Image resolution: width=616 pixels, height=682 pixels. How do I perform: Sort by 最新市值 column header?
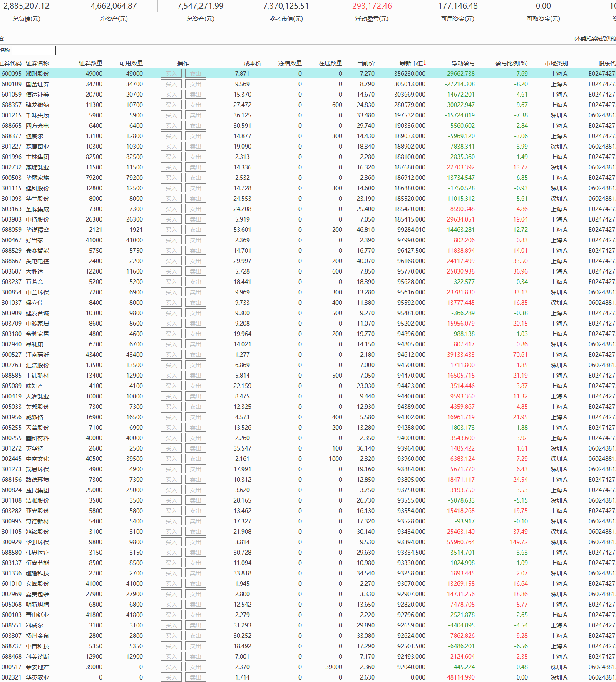pos(412,63)
